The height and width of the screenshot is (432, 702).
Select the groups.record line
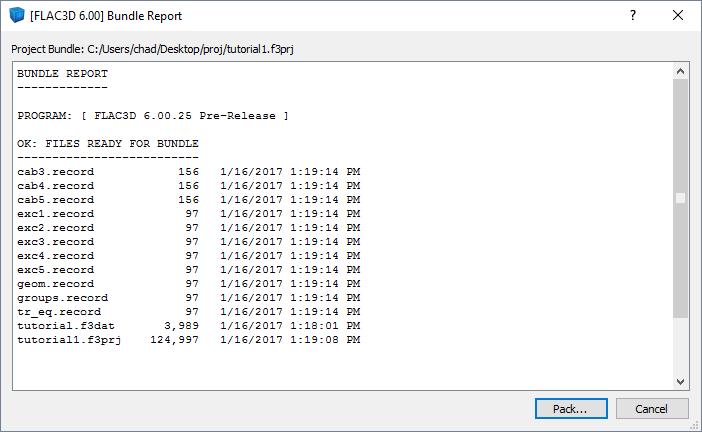pyautogui.click(x=189, y=298)
